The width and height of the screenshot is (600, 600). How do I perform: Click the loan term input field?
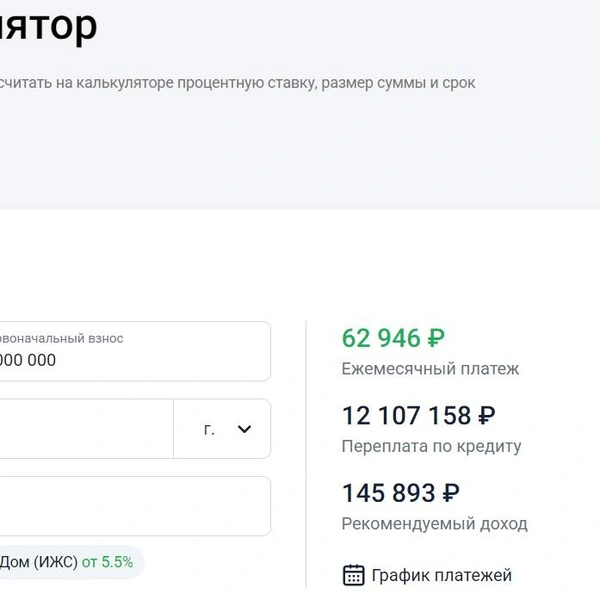[86, 429]
